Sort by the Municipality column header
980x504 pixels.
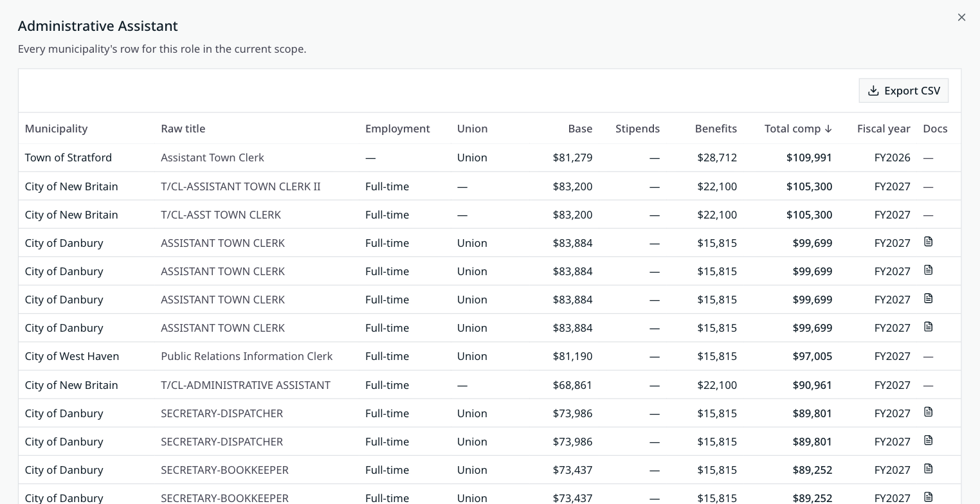[56, 129]
